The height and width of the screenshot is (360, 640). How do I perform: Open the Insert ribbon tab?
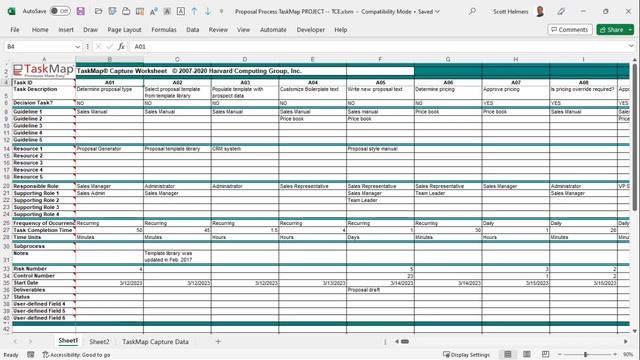[x=66, y=30]
